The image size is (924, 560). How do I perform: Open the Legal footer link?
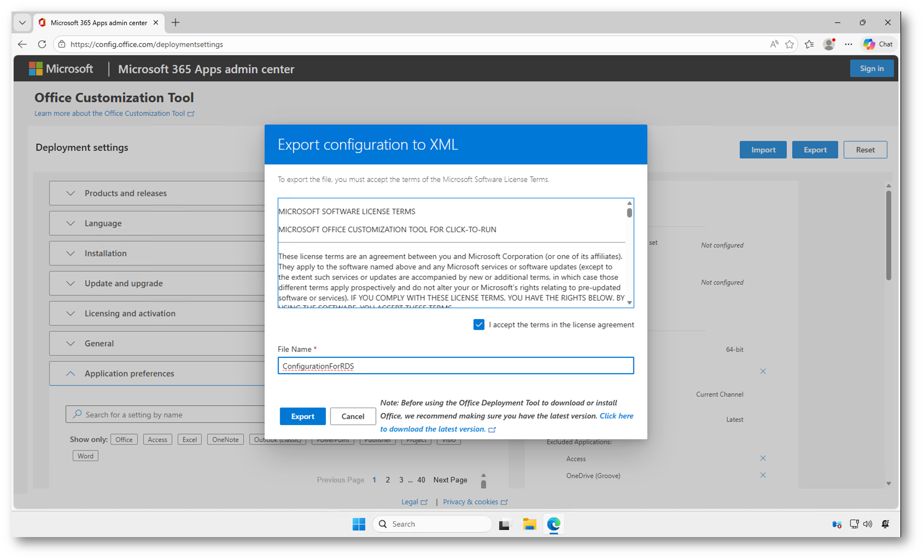[414, 502]
